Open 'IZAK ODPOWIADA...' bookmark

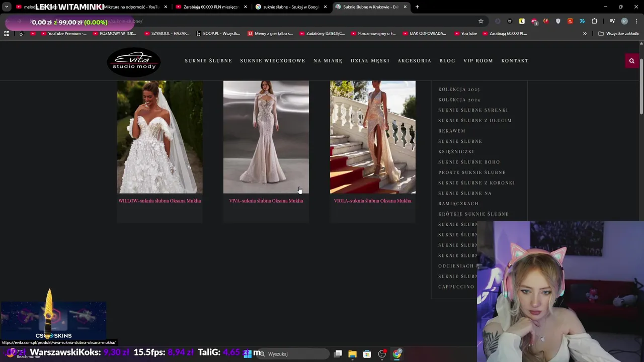pos(424,33)
